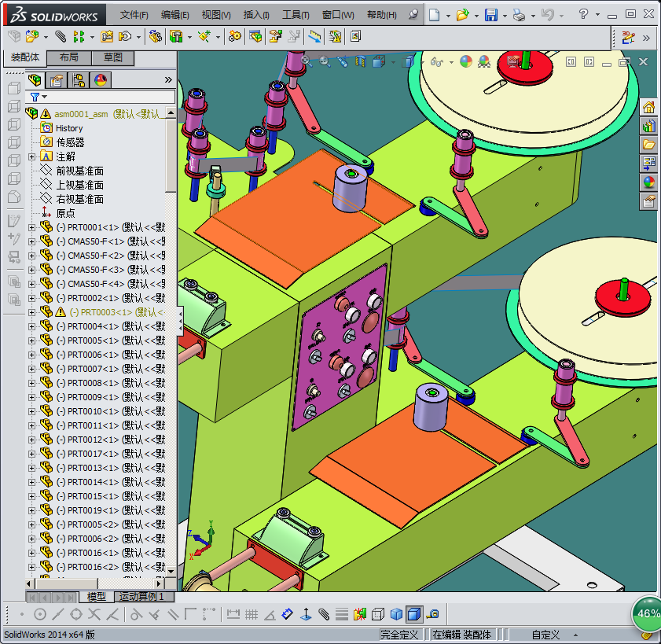The image size is (661, 644).
Task: Open the Design Library icon in task pane
Action: 648,126
